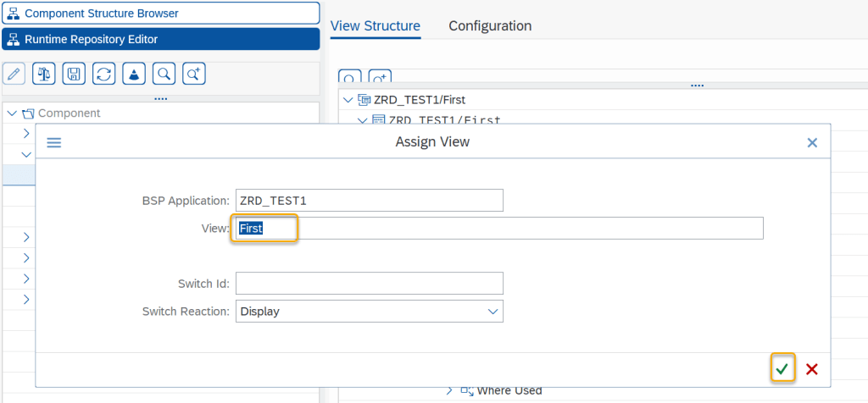Click the BSP Application input field
This screenshot has width=868, height=403.
click(369, 201)
